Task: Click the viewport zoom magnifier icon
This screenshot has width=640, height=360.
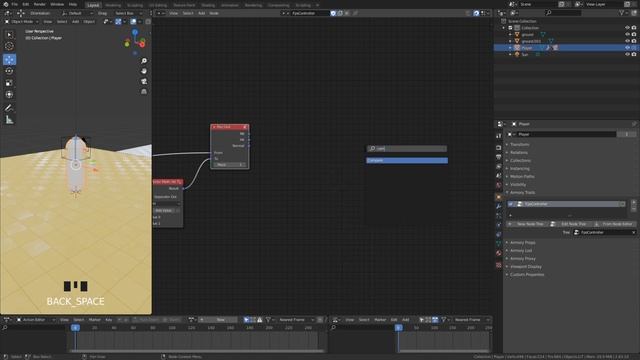Action: 144,61
